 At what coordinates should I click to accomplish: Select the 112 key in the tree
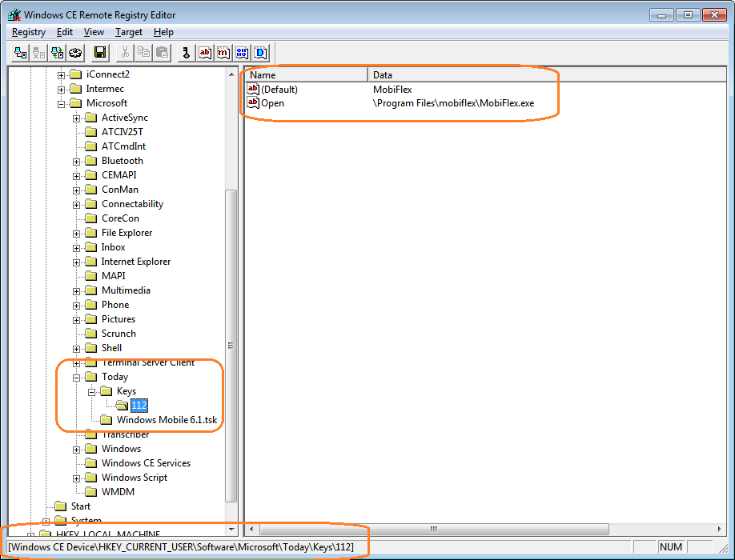[139, 406]
